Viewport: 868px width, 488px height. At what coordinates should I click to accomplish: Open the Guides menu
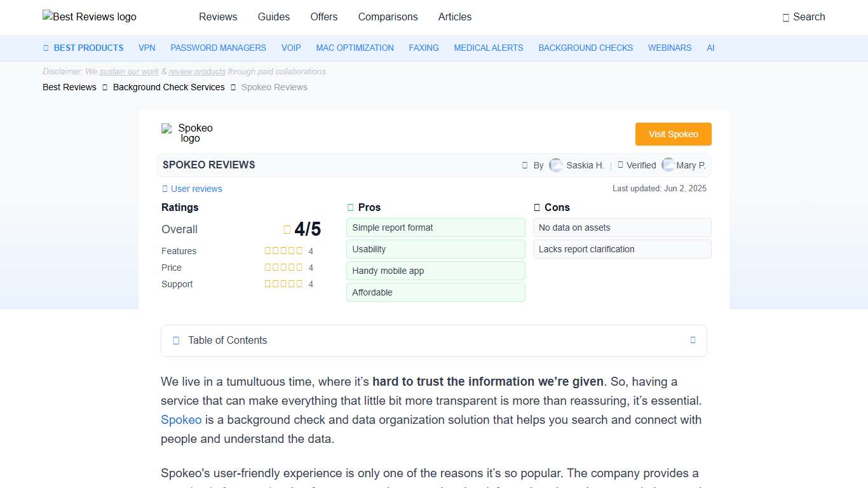(x=274, y=17)
